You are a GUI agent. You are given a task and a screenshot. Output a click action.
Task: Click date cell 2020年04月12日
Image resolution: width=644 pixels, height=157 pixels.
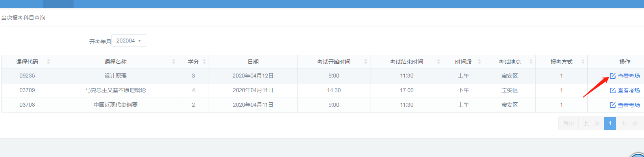click(x=253, y=76)
